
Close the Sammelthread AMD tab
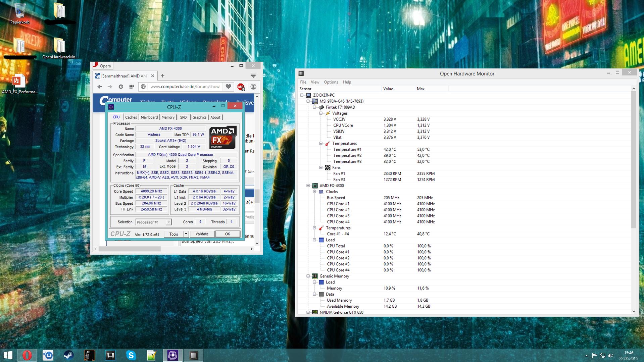click(153, 76)
